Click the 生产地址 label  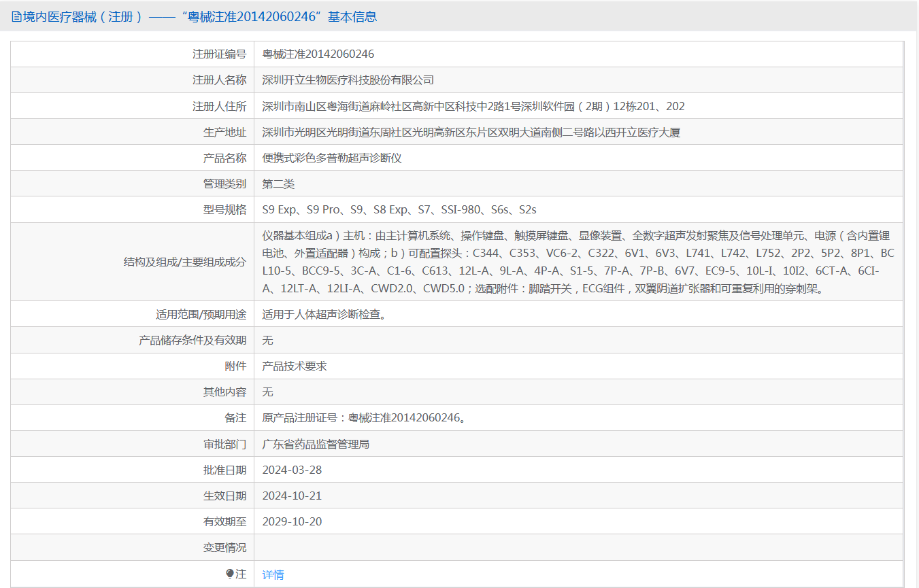click(225, 133)
